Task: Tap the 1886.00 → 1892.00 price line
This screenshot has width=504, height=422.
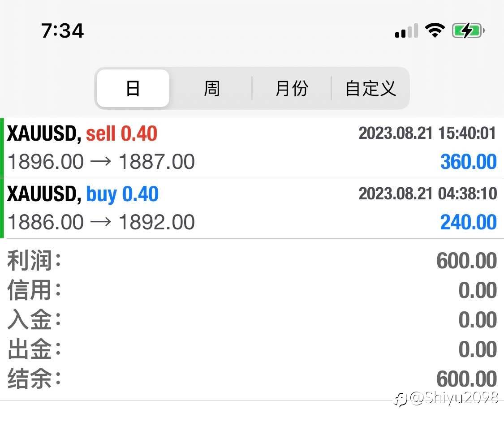Action: [x=101, y=222]
